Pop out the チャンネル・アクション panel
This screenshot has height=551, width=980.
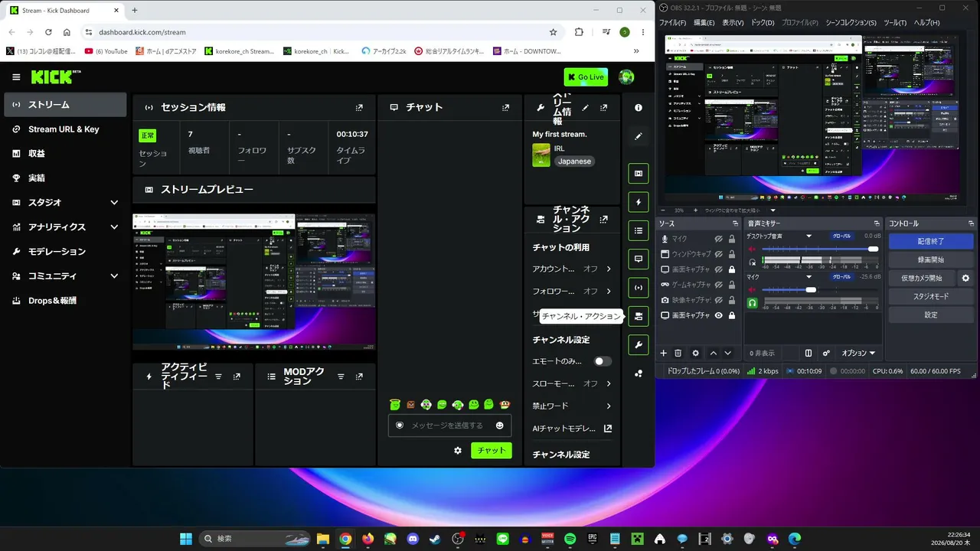tap(604, 219)
